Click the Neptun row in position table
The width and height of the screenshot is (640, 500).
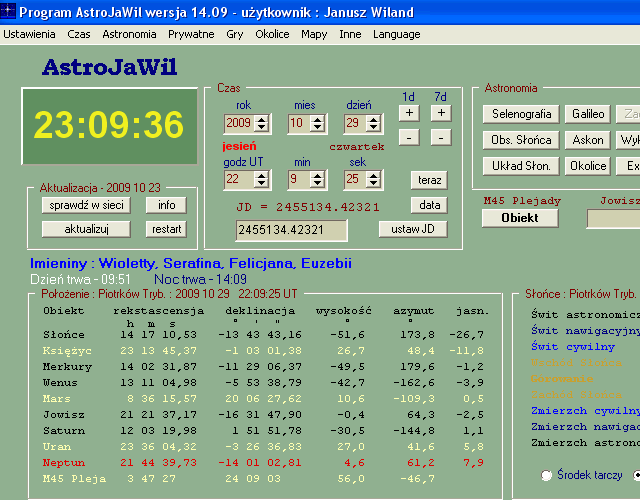[x=263, y=463]
